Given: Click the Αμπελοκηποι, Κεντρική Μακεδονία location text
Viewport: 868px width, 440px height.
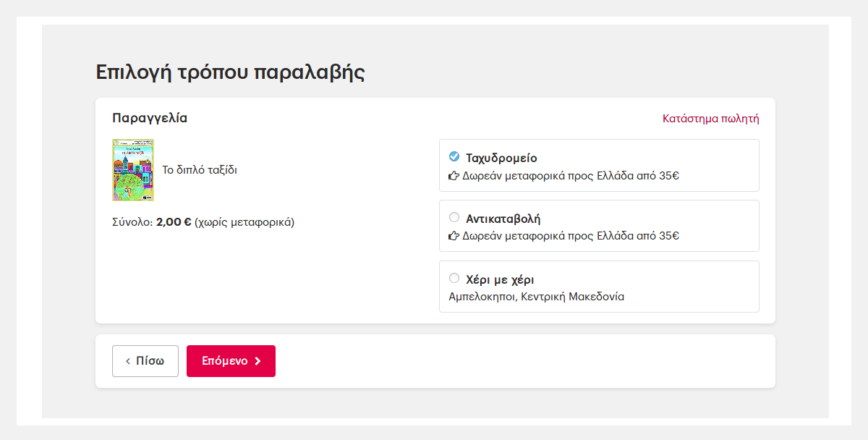Looking at the screenshot, I should [x=537, y=297].
